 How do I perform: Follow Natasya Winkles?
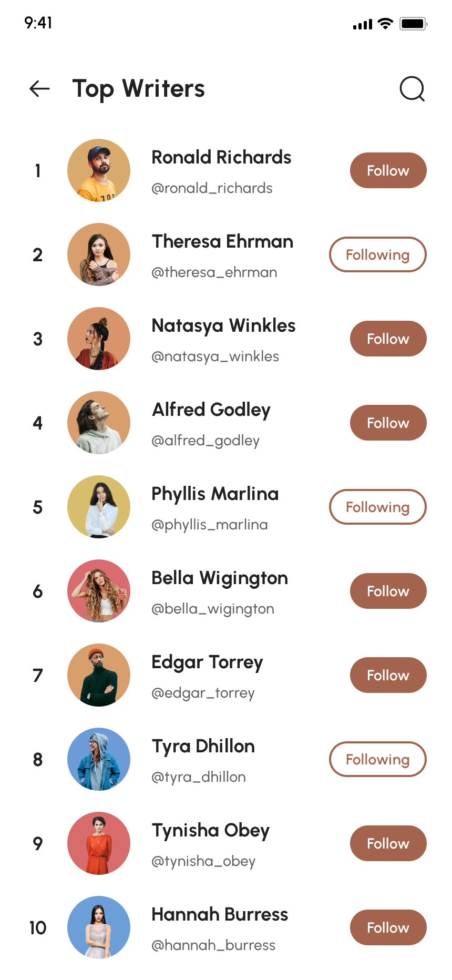click(388, 339)
